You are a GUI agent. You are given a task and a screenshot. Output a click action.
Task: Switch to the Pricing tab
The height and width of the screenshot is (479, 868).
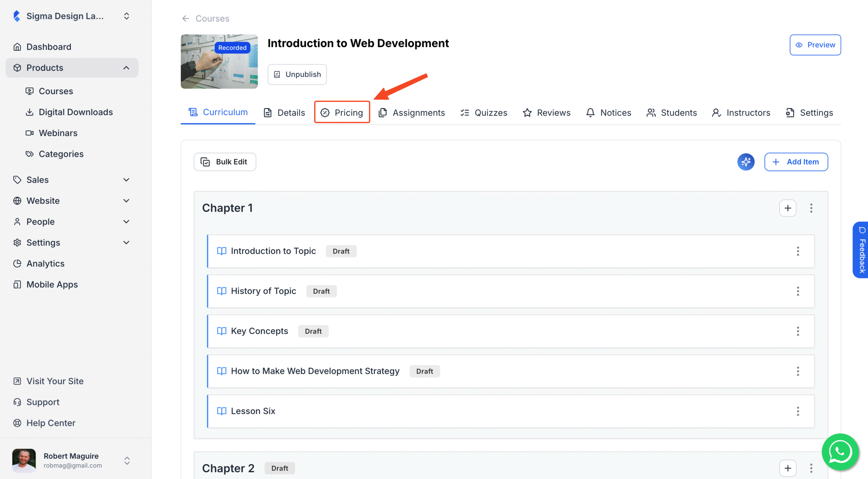click(342, 112)
